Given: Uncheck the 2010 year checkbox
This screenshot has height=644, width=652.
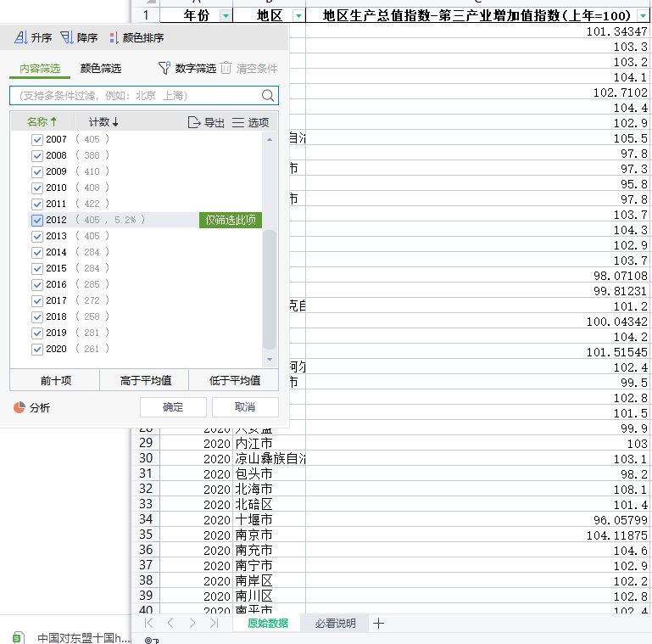Looking at the screenshot, I should click(37, 188).
